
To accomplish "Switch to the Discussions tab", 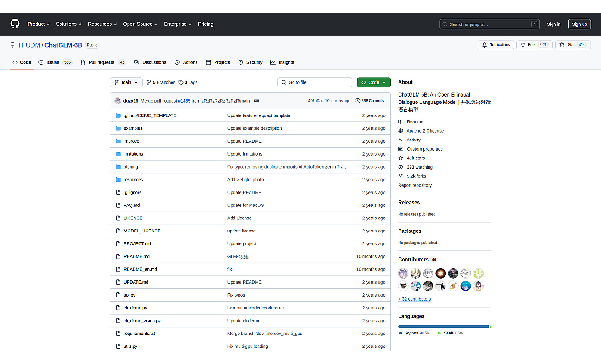I will pyautogui.click(x=150, y=62).
